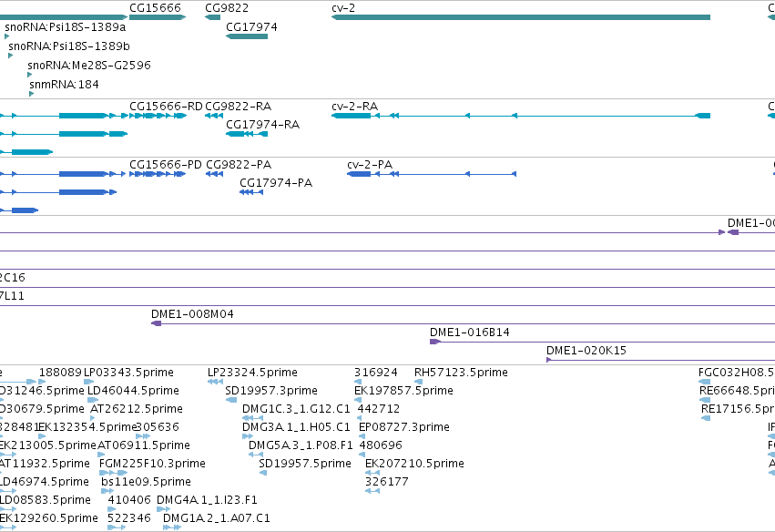775x532 pixels.
Task: Select snoRNA:Psi18S-1389a label
Action: point(66,26)
